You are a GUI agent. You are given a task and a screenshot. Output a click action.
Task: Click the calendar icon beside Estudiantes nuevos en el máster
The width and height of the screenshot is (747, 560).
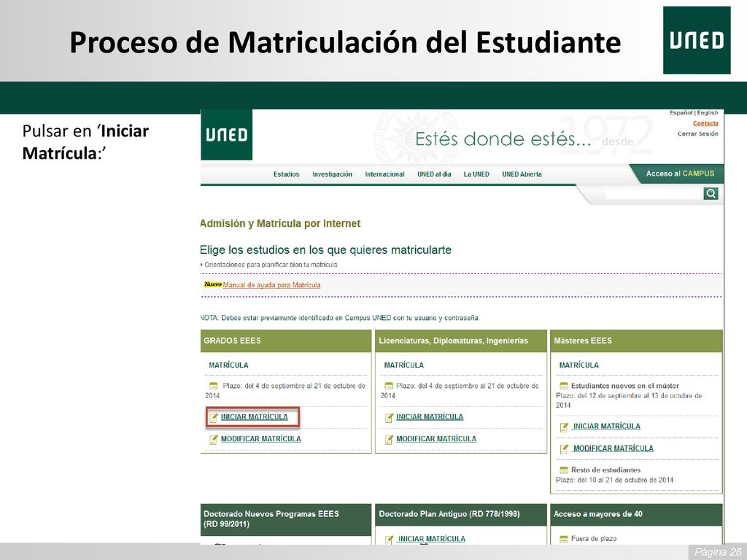564,386
